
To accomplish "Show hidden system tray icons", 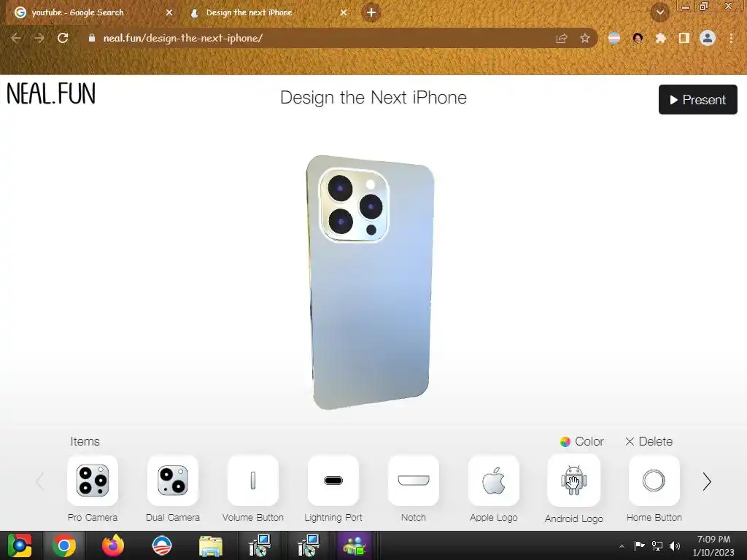I will click(x=622, y=546).
